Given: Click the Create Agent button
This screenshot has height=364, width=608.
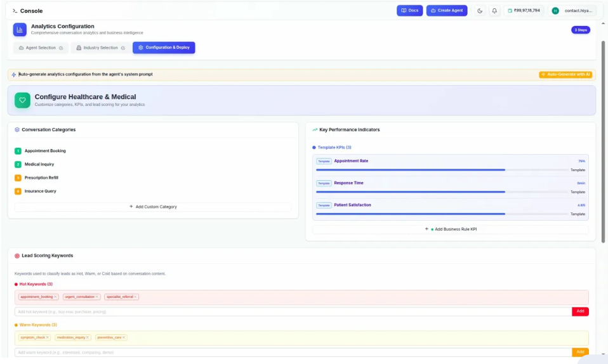Looking at the screenshot, I should [447, 11].
